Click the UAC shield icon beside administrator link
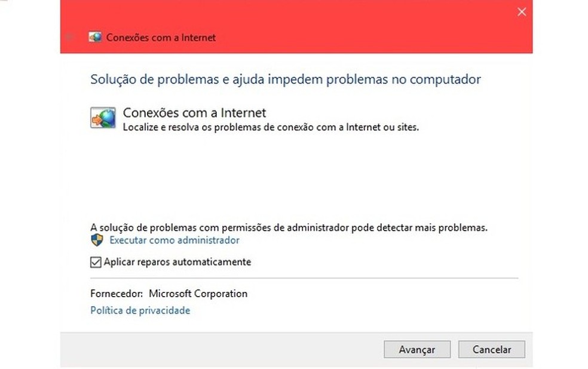588x369 pixels. click(96, 240)
